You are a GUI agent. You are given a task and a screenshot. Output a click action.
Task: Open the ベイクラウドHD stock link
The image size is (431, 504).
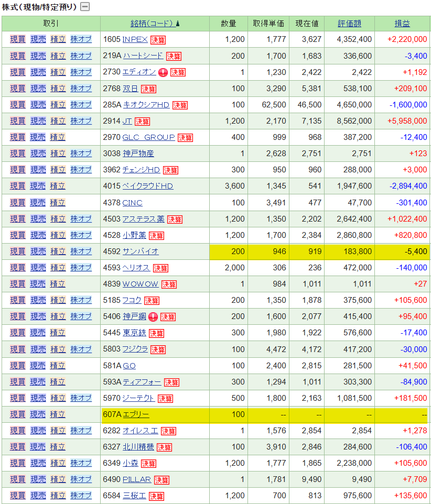[x=148, y=186]
